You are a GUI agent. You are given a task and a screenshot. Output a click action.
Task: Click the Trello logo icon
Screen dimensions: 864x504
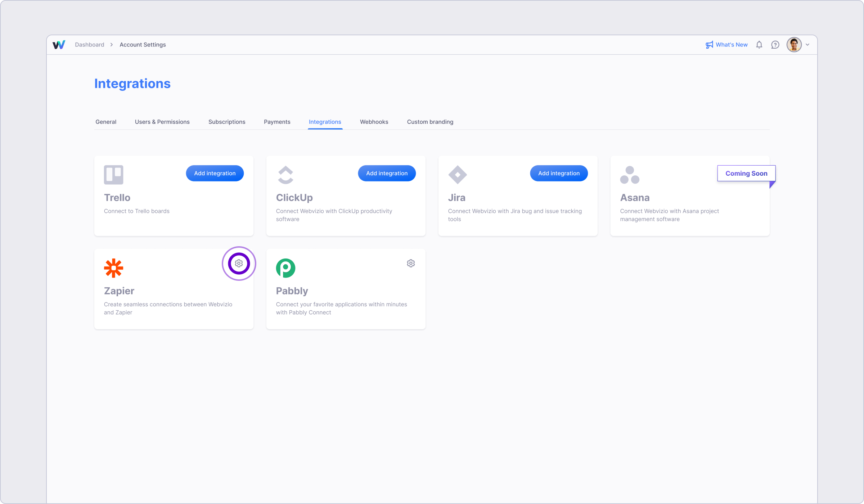coord(113,175)
